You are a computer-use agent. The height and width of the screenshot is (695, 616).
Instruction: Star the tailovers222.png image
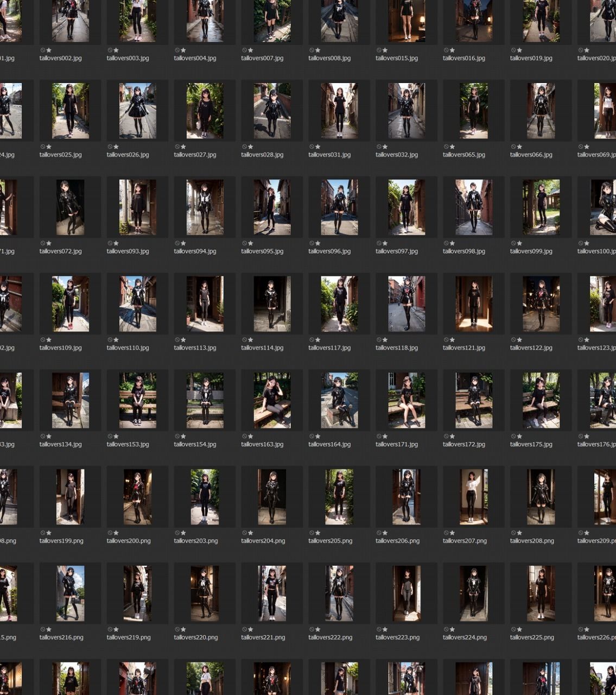(318, 630)
